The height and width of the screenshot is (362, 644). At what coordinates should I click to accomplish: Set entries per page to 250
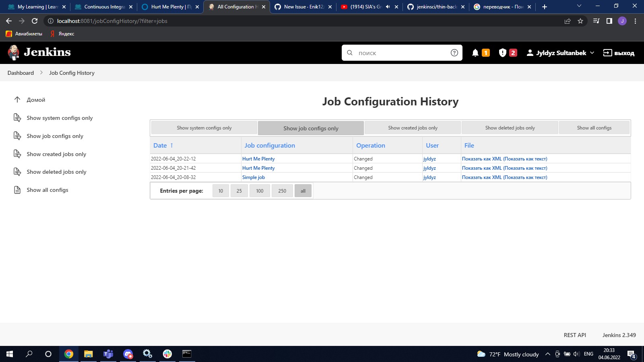(282, 191)
